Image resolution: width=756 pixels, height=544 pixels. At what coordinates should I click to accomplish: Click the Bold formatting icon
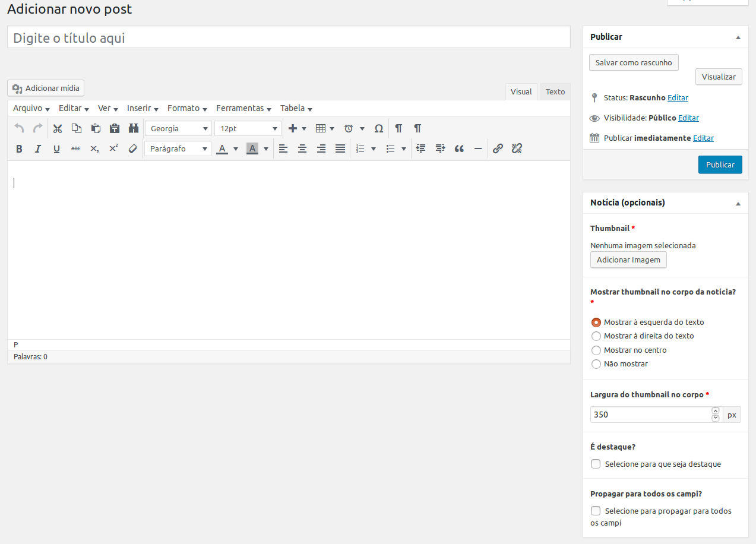19,148
